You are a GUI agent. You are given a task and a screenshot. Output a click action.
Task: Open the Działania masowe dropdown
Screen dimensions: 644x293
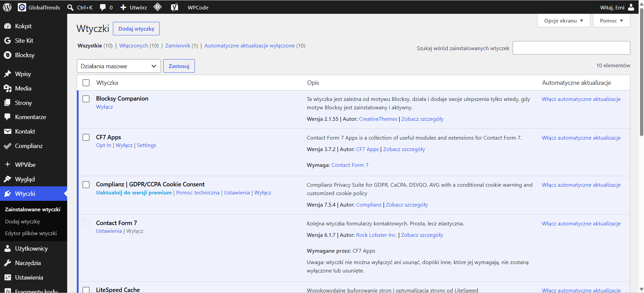tap(119, 66)
